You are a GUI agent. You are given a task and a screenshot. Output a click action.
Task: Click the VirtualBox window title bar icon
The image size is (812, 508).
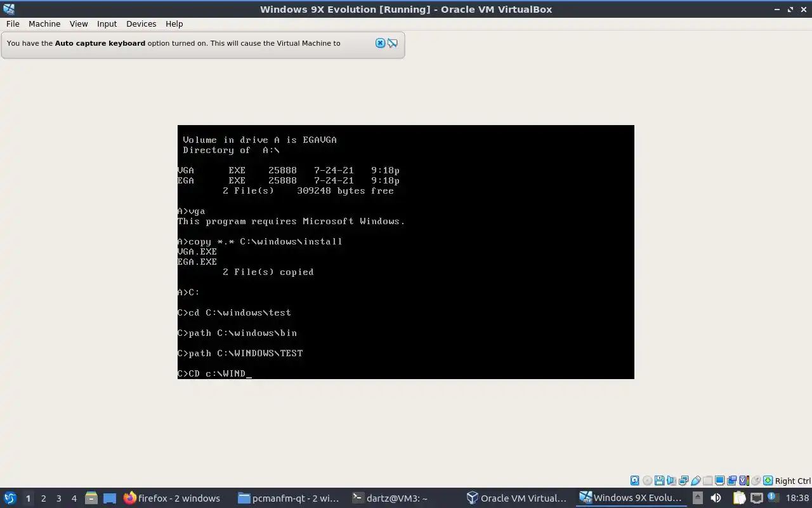(x=8, y=10)
